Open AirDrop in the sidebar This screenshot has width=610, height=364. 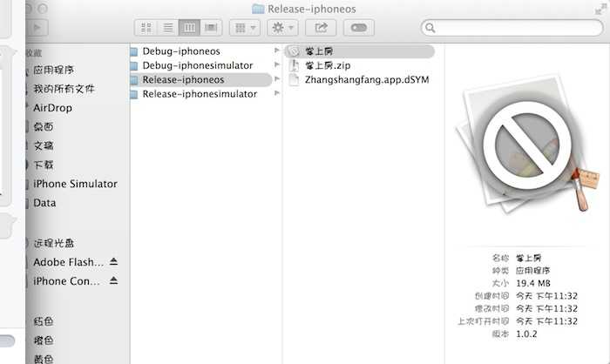click(x=52, y=108)
